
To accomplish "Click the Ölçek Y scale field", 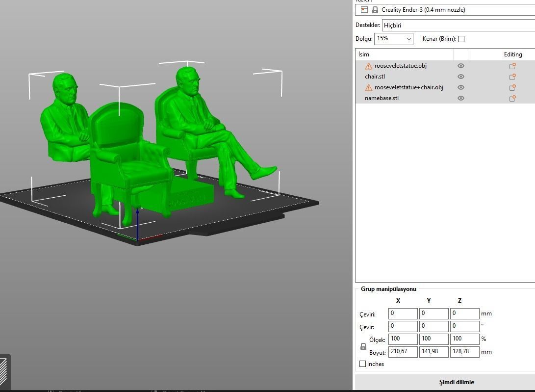I will click(433, 339).
